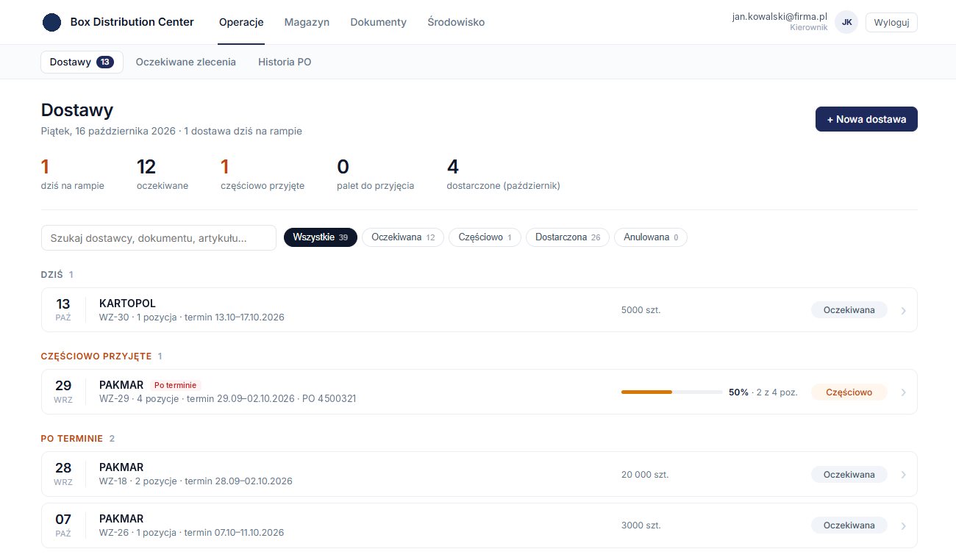Click the Oczekiwana badge on WZ-26 row
Screen dimensions: 956x560
(849, 525)
